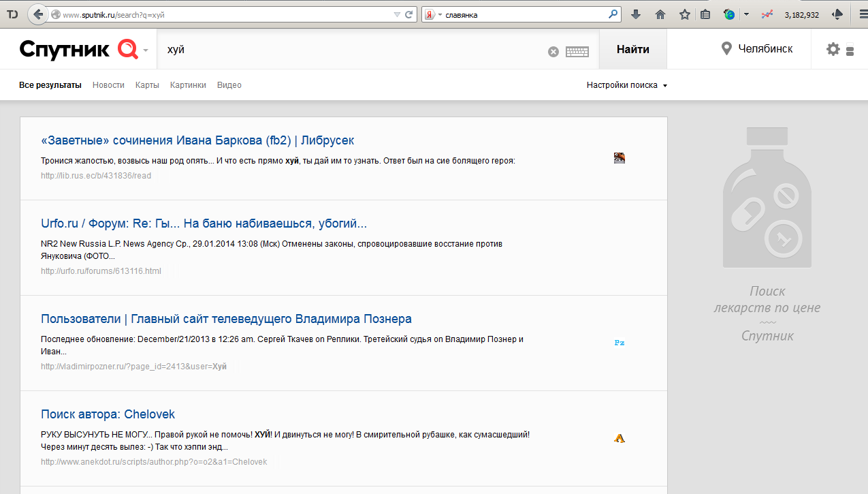Select Все результаты tab

click(50, 85)
